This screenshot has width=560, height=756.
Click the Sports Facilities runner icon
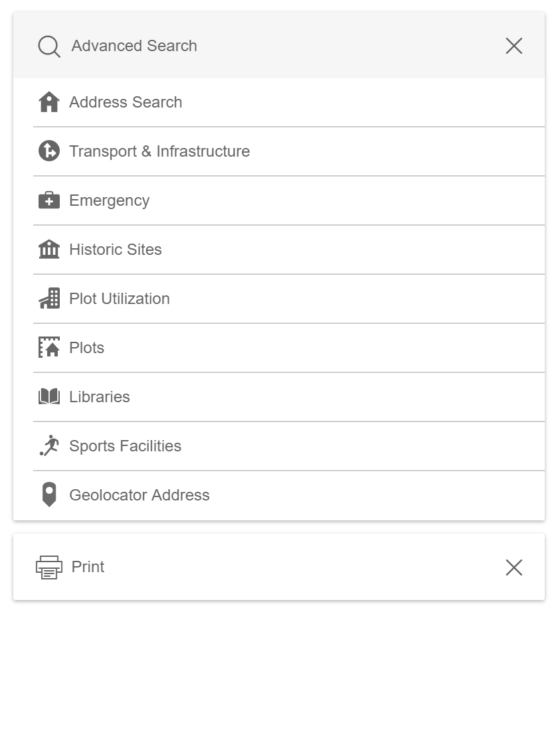(x=49, y=445)
